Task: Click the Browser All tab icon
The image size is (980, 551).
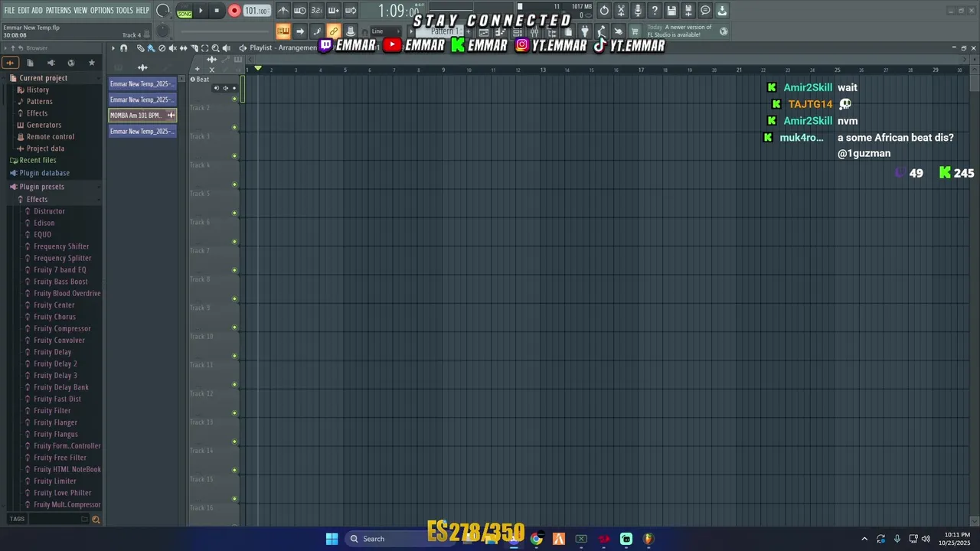Action: pyautogui.click(x=11, y=63)
